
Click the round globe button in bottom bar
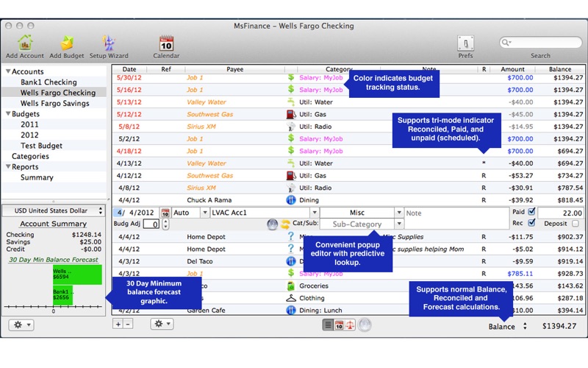point(365,325)
